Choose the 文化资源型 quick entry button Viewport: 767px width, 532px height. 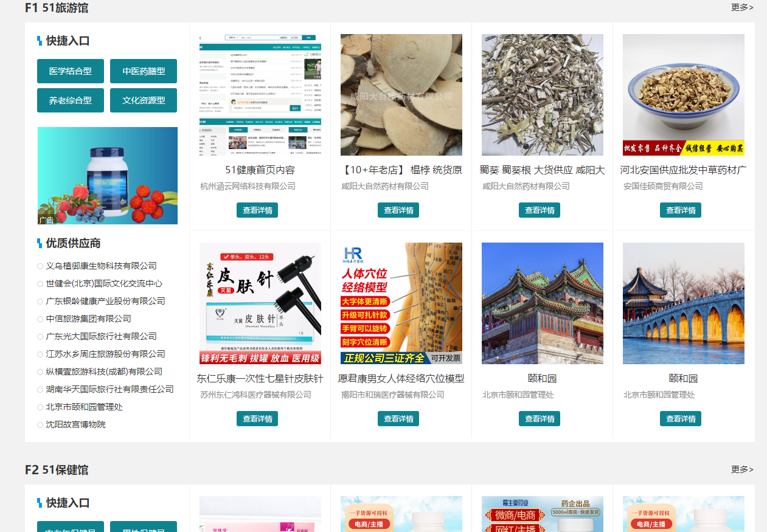pos(144,100)
